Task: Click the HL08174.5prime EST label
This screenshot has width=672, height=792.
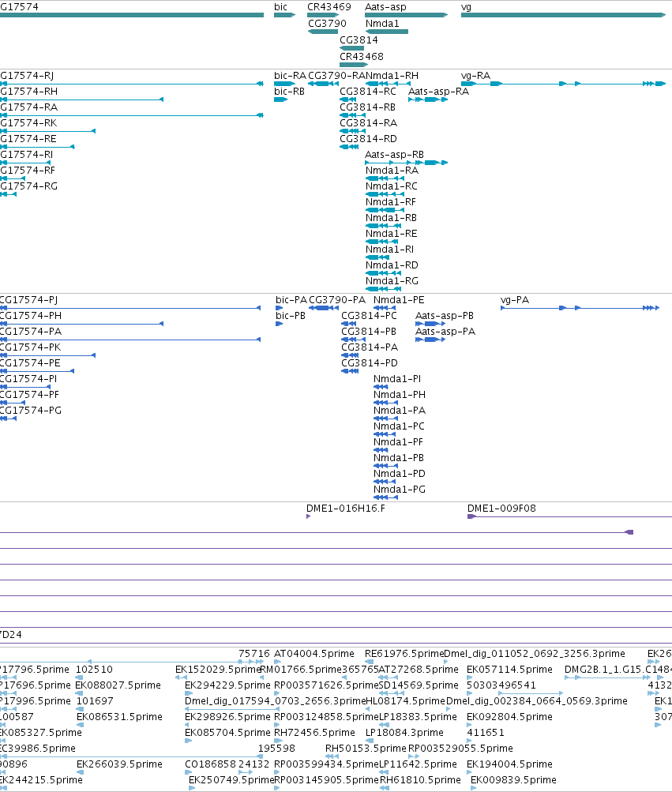Action: point(405,701)
